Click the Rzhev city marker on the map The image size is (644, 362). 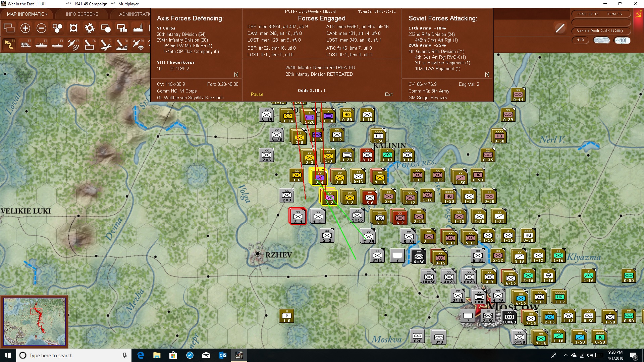[258, 254]
